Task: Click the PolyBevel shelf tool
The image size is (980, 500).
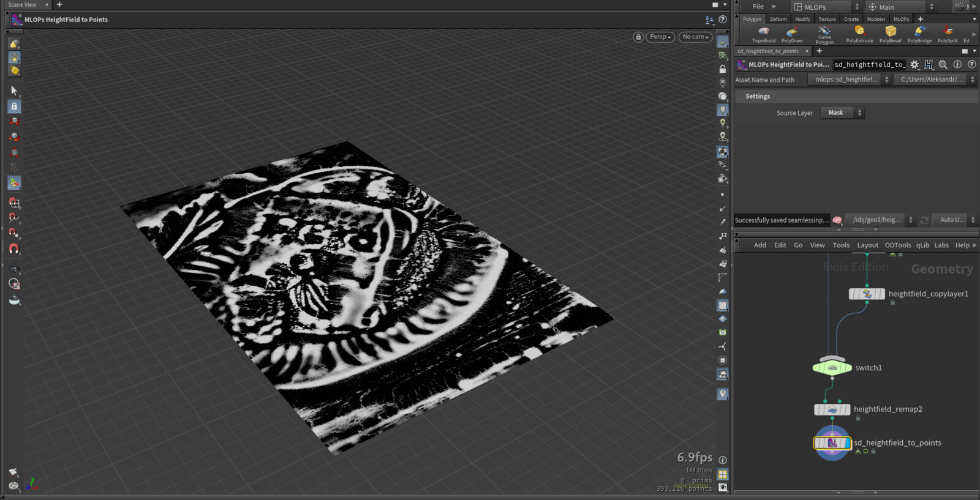Action: click(x=890, y=34)
